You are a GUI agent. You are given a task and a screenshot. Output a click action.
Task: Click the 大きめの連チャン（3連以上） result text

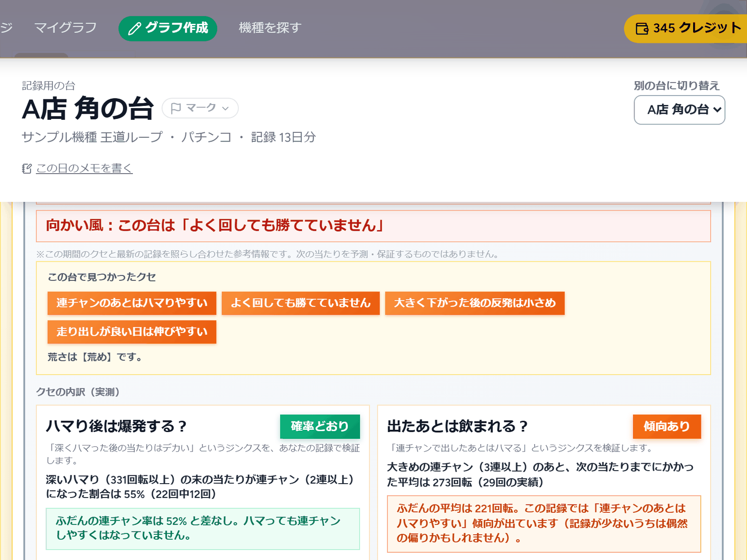point(540,474)
